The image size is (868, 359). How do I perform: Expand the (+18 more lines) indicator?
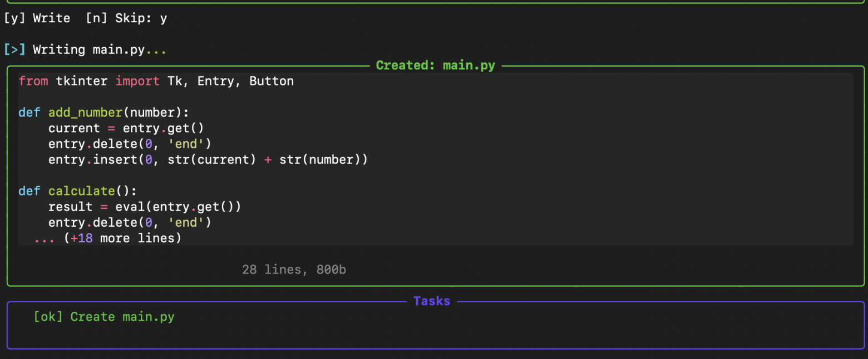click(122, 238)
